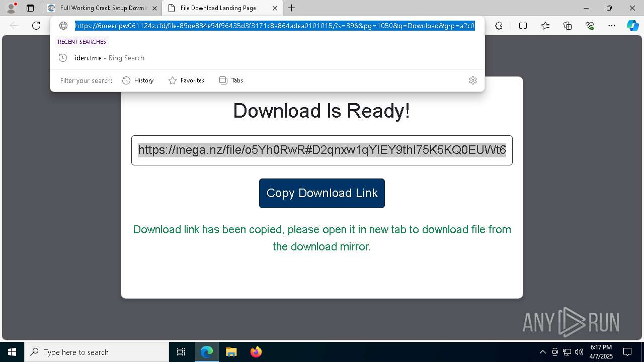Restore down the Edge window

click(x=609, y=8)
